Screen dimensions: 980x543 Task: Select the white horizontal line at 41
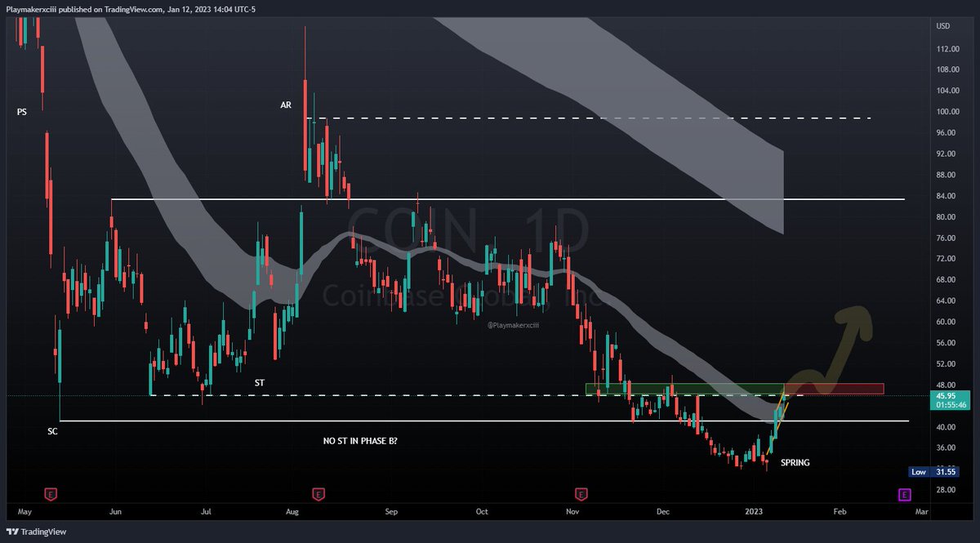(x=484, y=421)
